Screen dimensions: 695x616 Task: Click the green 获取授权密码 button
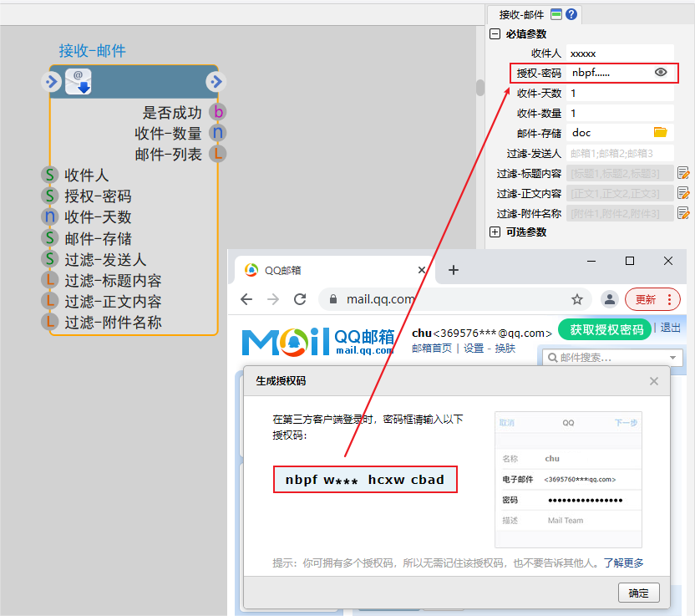(x=606, y=329)
